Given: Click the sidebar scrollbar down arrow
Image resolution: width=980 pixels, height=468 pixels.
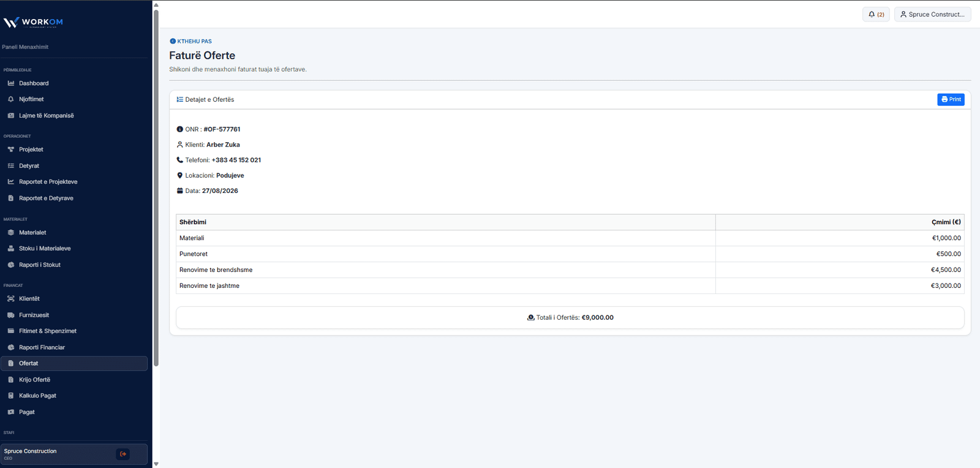Looking at the screenshot, I should tap(156, 464).
